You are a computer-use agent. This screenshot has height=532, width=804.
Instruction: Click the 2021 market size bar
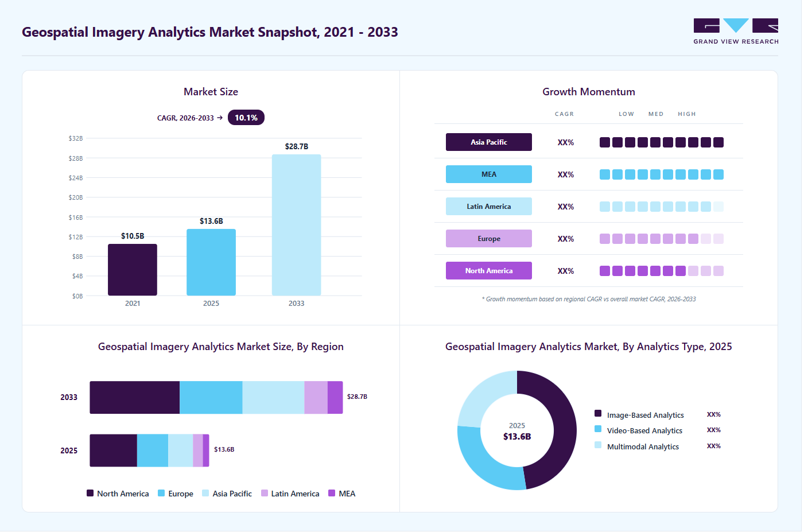point(133,270)
